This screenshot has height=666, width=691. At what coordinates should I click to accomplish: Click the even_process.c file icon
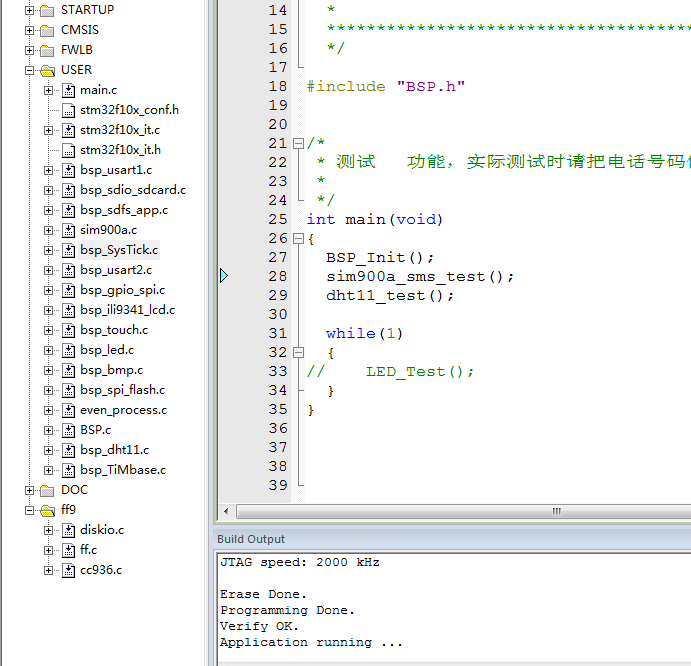click(x=68, y=410)
